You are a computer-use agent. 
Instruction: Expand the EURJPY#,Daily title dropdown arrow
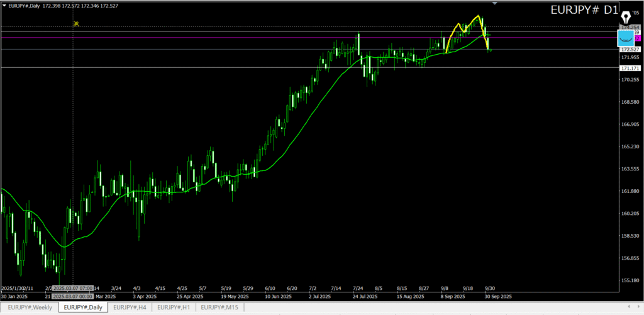coord(4,6)
